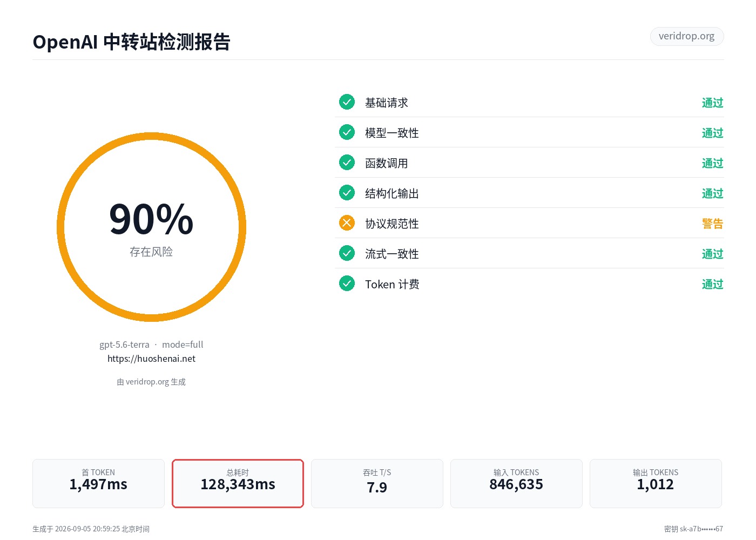This screenshot has width=756, height=540.
Task: Click the 通过 status for 基础请求
Action: [712, 103]
